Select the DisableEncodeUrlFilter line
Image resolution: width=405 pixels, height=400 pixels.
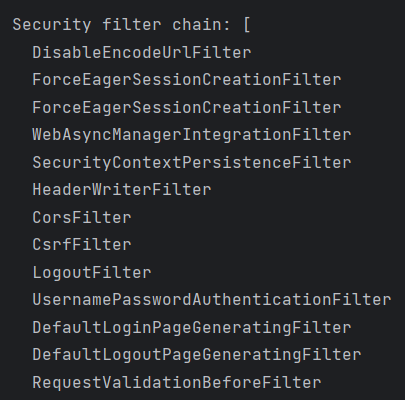(142, 53)
